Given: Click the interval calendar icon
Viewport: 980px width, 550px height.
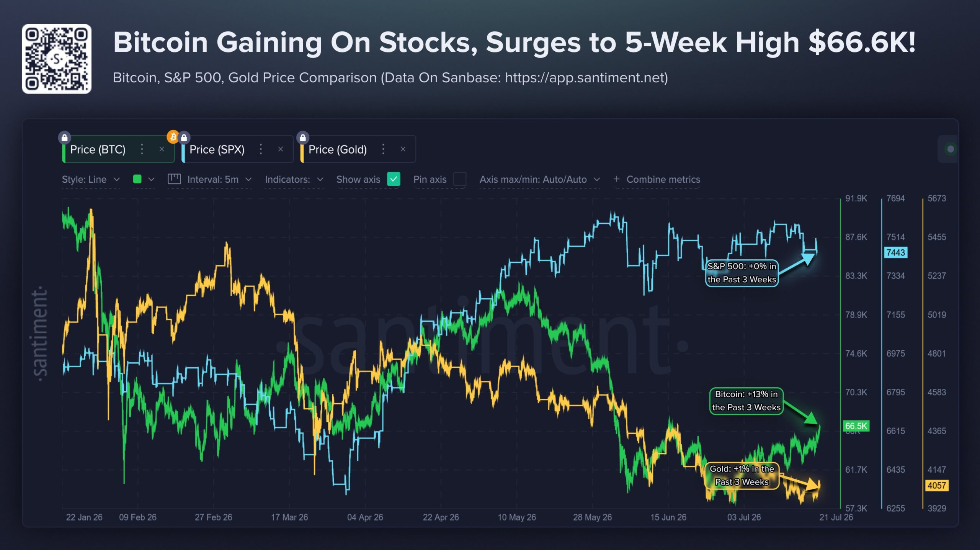Looking at the screenshot, I should click(x=174, y=179).
